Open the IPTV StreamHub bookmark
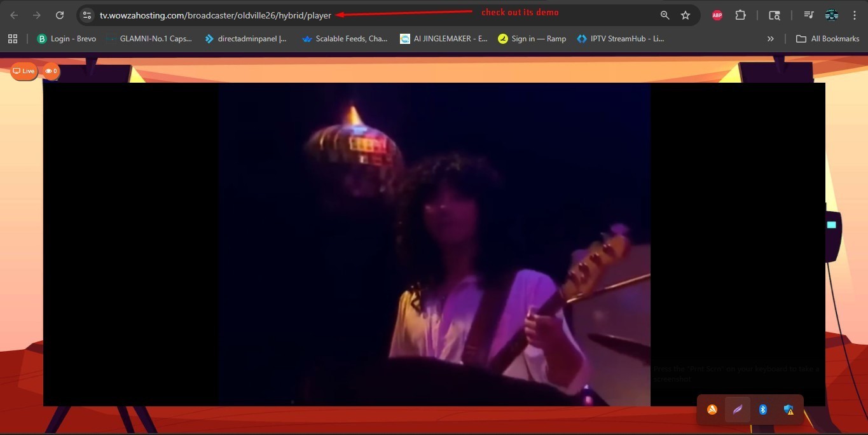Image resolution: width=868 pixels, height=435 pixels. tap(621, 39)
